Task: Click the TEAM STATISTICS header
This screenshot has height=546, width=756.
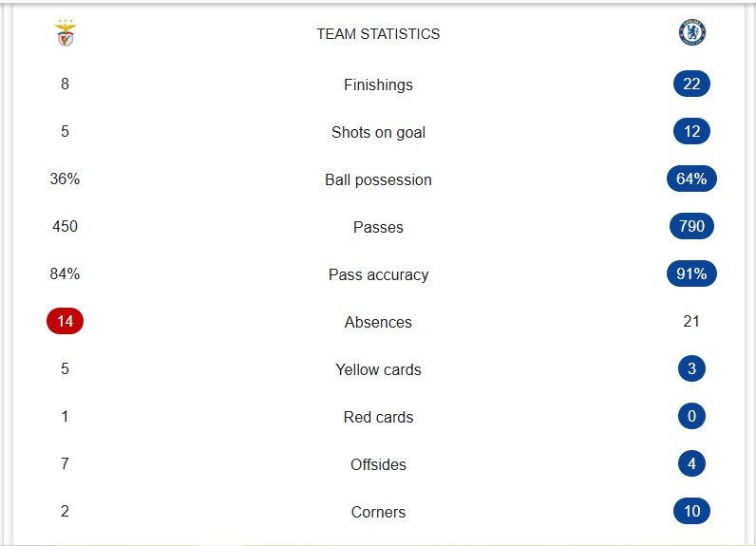Action: [x=378, y=34]
